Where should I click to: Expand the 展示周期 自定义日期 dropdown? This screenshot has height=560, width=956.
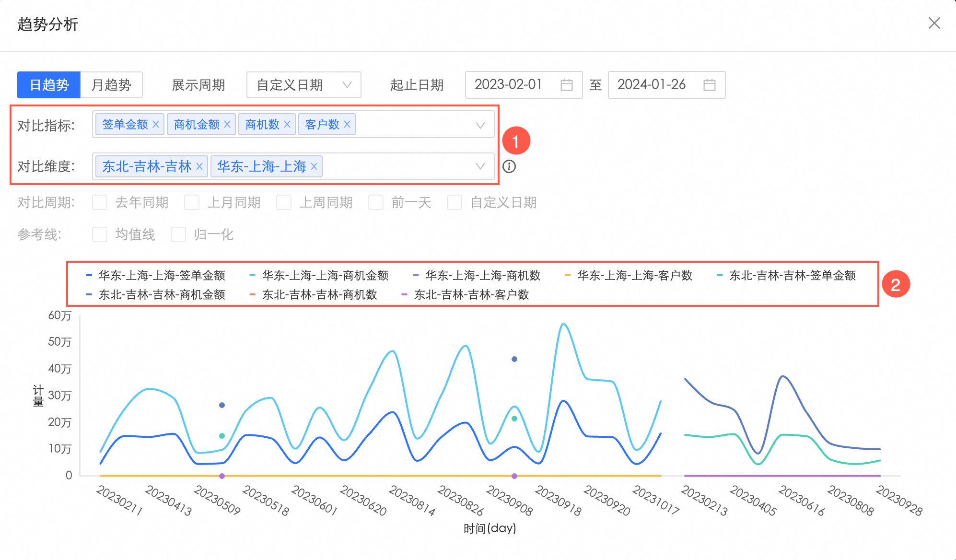tap(303, 85)
